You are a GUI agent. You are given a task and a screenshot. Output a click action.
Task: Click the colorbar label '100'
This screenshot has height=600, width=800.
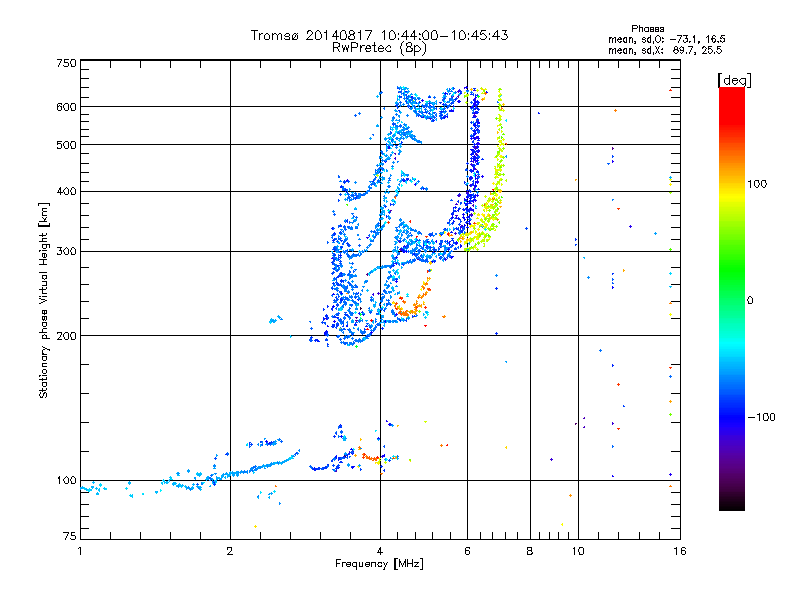[757, 184]
